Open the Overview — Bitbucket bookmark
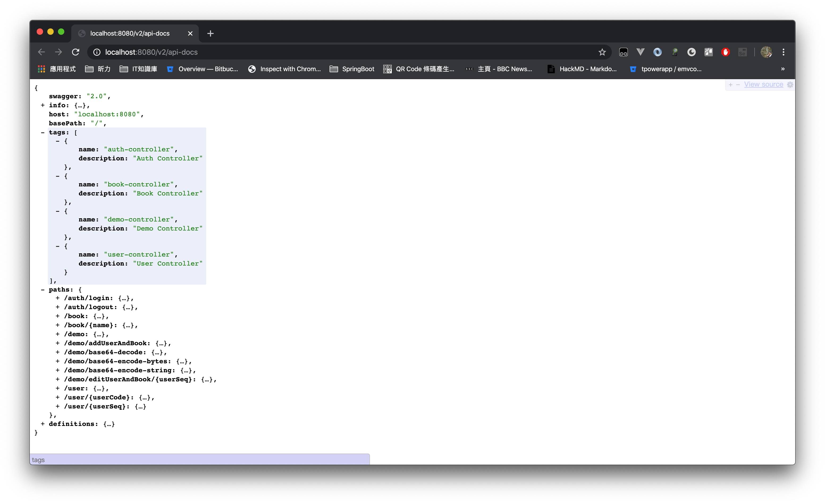 tap(203, 69)
